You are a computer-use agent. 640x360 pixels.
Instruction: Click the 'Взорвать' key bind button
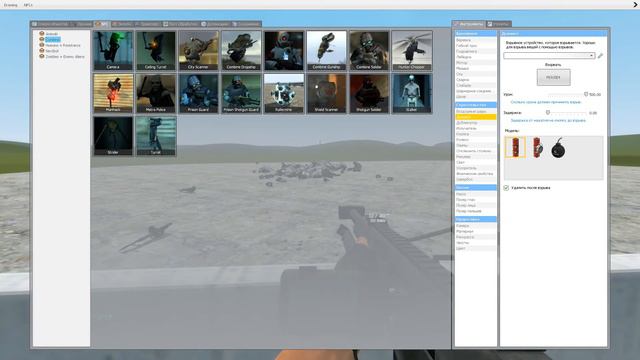tap(553, 77)
